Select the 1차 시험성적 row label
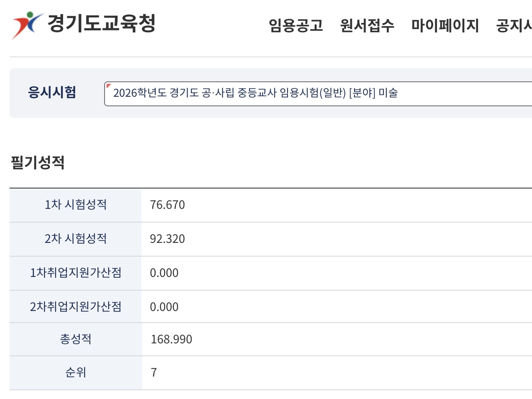Screen dimensions: 532x399 (x=76, y=205)
